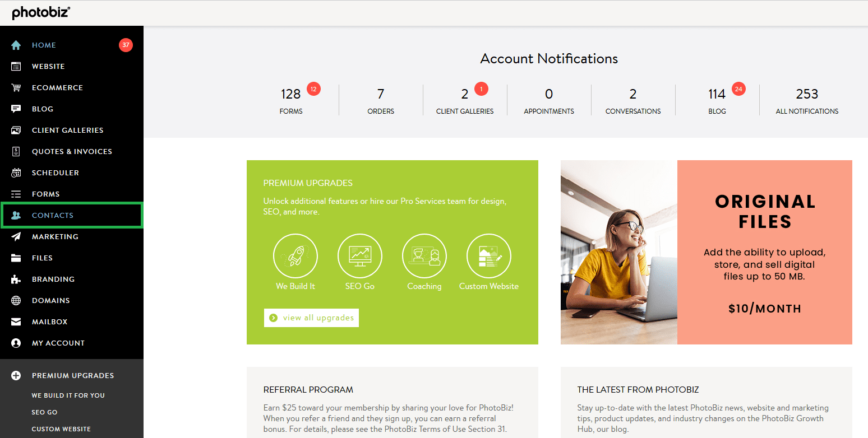
Task: Open the Contacts menu item
Action: tap(53, 216)
